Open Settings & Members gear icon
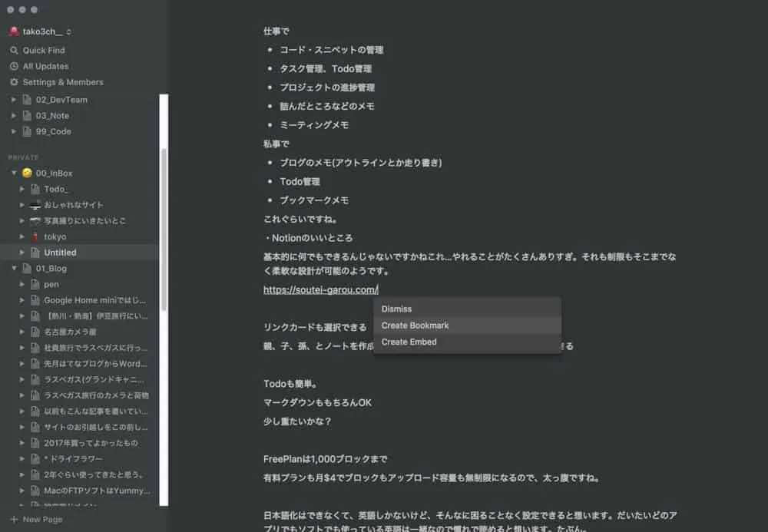This screenshot has width=768, height=532. pyautogui.click(x=14, y=82)
